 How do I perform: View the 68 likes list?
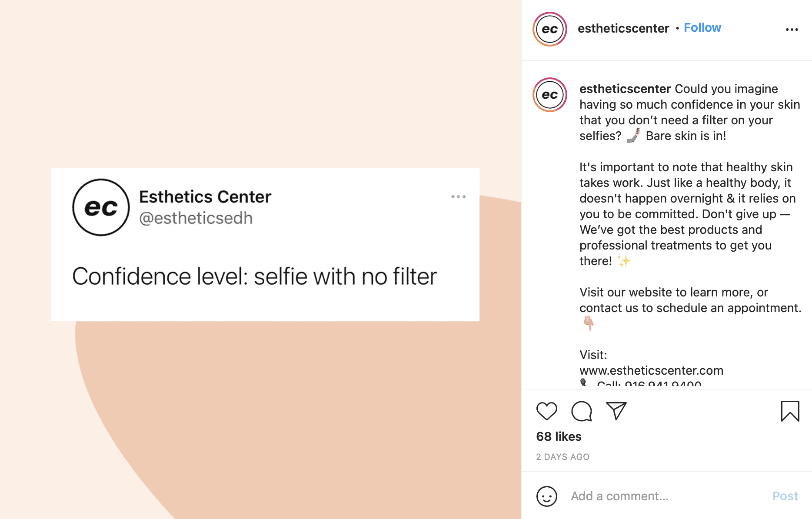[559, 436]
